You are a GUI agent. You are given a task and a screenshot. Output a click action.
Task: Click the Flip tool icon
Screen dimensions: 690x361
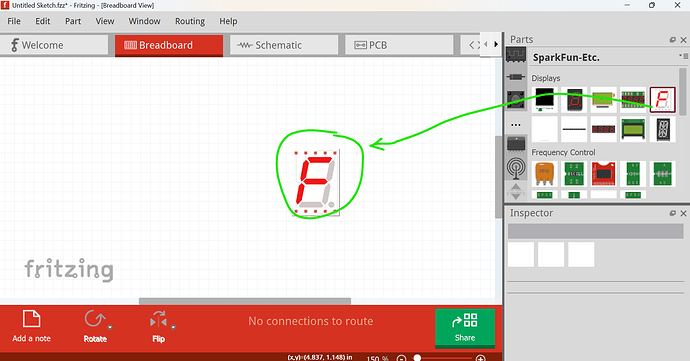(158, 320)
